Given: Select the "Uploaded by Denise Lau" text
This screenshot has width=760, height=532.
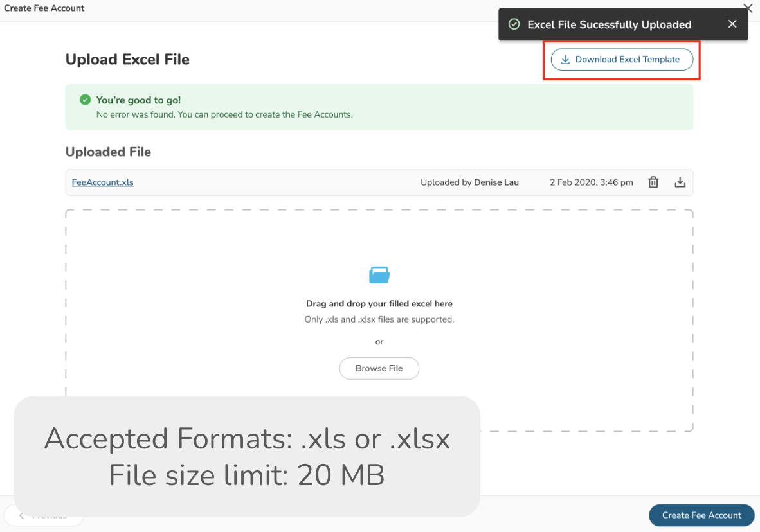Looking at the screenshot, I should [469, 182].
